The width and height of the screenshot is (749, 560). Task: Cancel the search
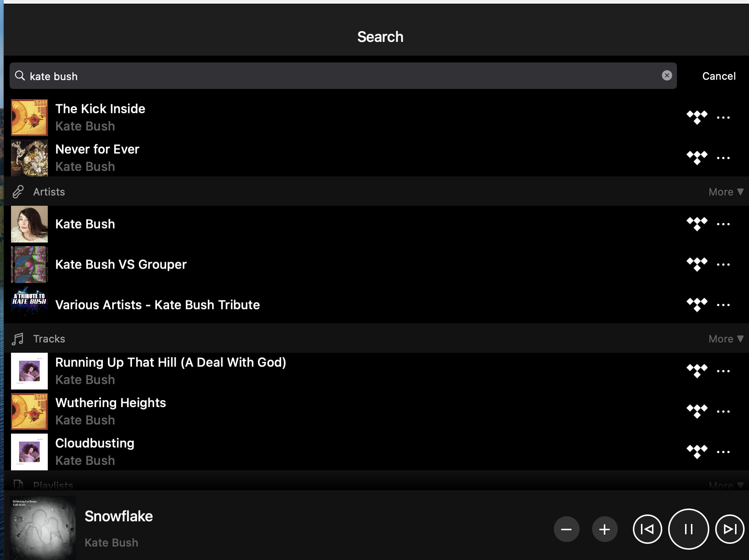coord(718,76)
